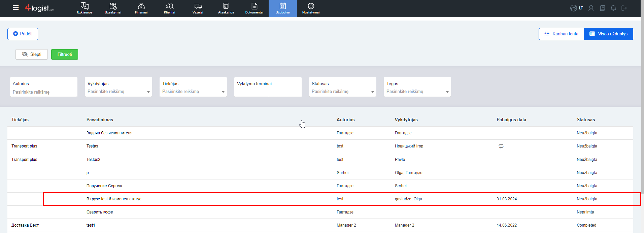Click the Tiekėjas column header
Screen dimensions: 644x233
tap(20, 120)
